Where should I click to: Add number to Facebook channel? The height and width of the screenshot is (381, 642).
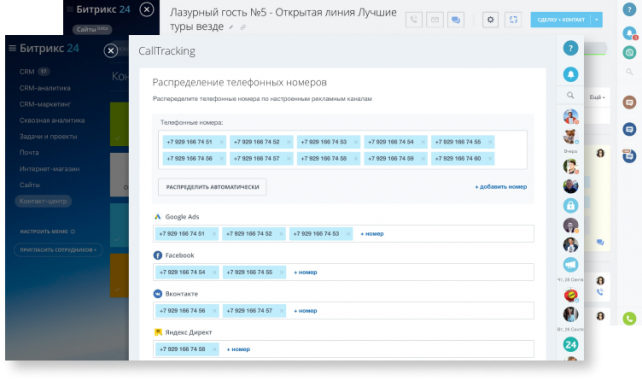click(x=305, y=272)
